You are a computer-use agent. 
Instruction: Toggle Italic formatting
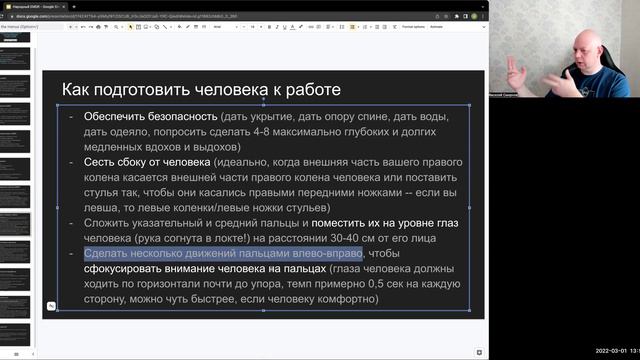(277, 27)
